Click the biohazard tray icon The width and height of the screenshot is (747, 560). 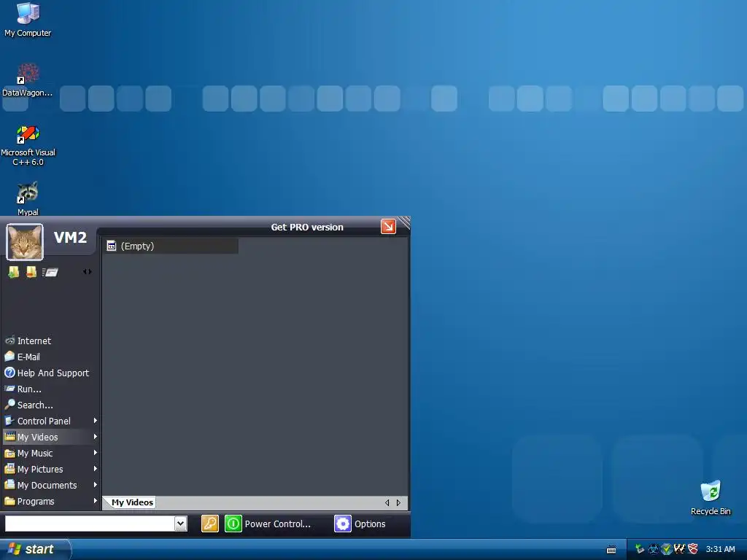pos(653,549)
